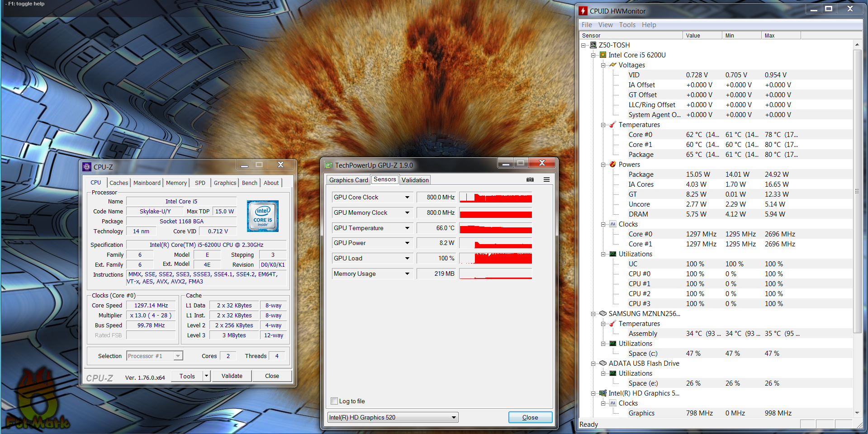Switch to the Mainboard tab in CPU-Z
Viewport: 868px width, 434px height.
(147, 183)
